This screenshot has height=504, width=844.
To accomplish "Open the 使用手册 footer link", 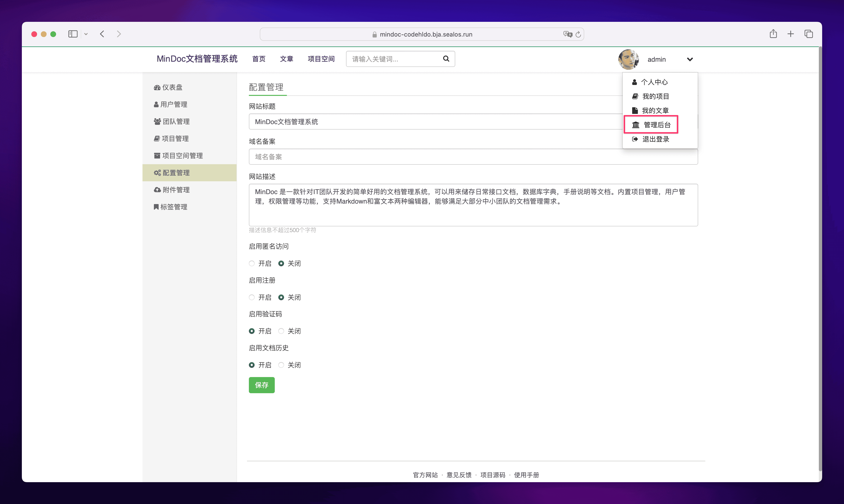I will coord(526,475).
